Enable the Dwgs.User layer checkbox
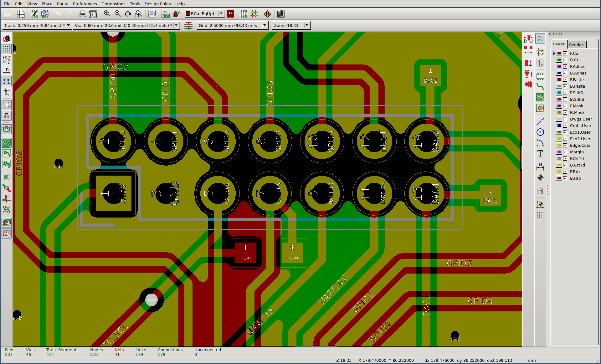 (565, 119)
